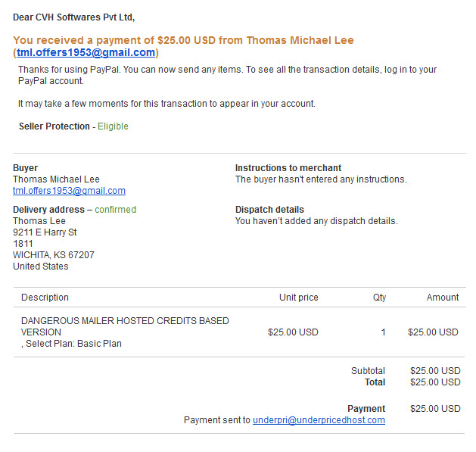Click the Description column header
Screen dimensions: 476x452
tap(45, 298)
